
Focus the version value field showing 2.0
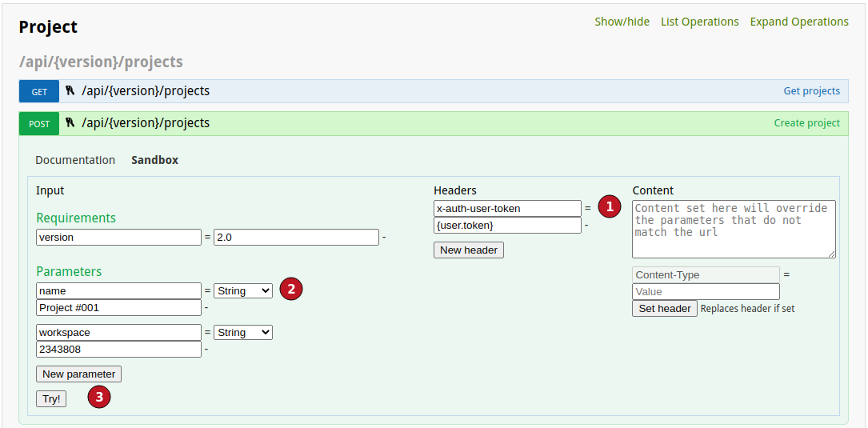[x=296, y=237]
